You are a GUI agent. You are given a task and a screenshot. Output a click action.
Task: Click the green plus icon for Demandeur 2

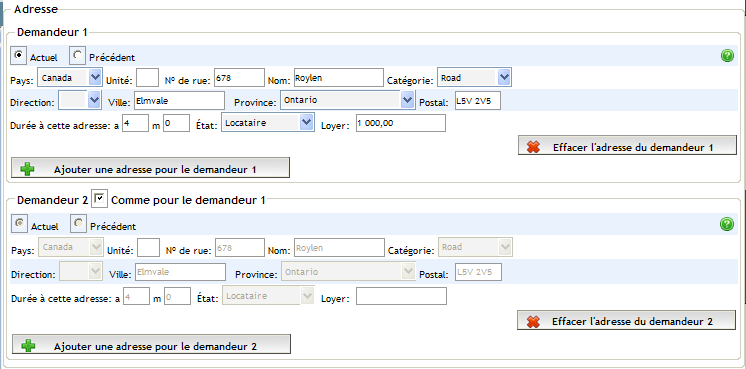(28, 346)
